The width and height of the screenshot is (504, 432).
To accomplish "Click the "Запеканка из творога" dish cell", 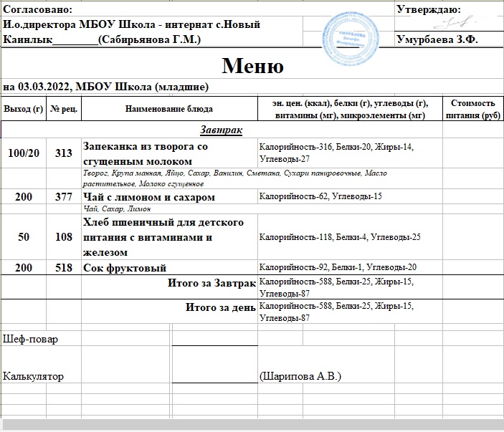I will click(145, 153).
